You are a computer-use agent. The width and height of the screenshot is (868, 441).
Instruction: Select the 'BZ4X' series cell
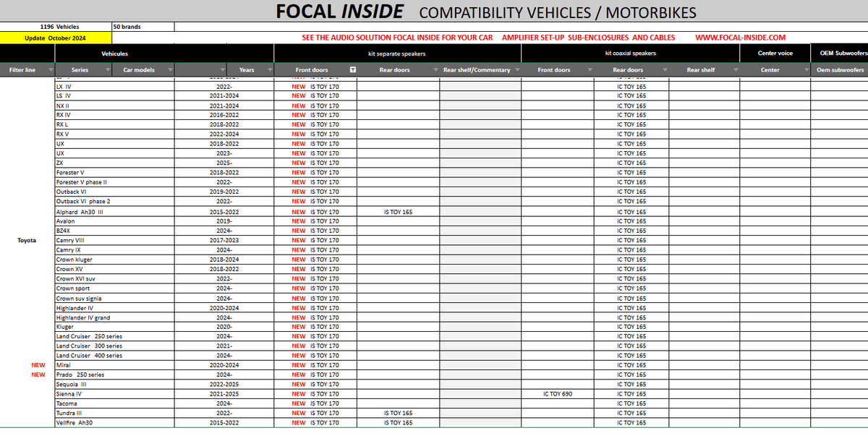pyautogui.click(x=115, y=231)
